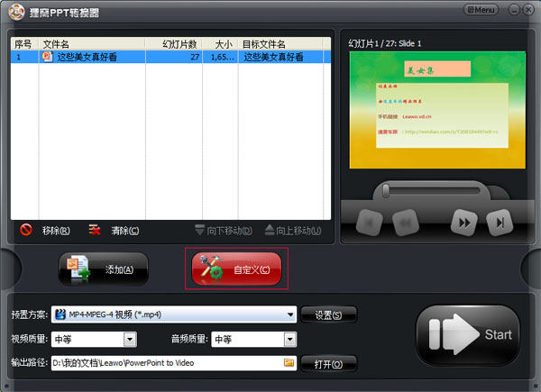The image size is (541, 392).
Task: Close the PPT converter window
Action: click(x=528, y=10)
